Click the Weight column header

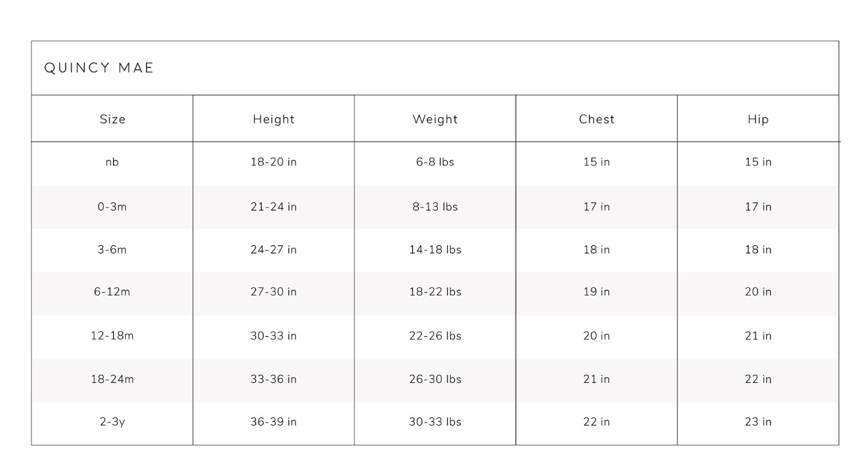(435, 119)
